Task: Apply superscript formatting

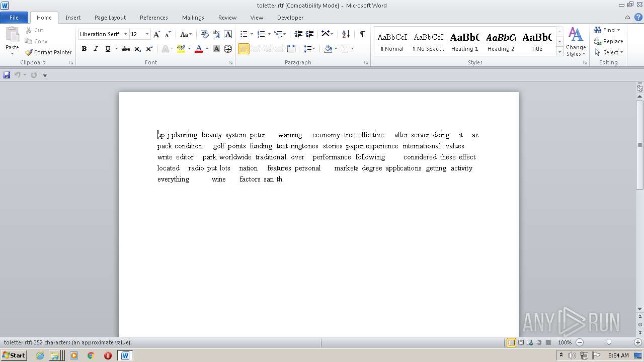Action: (x=149, y=49)
